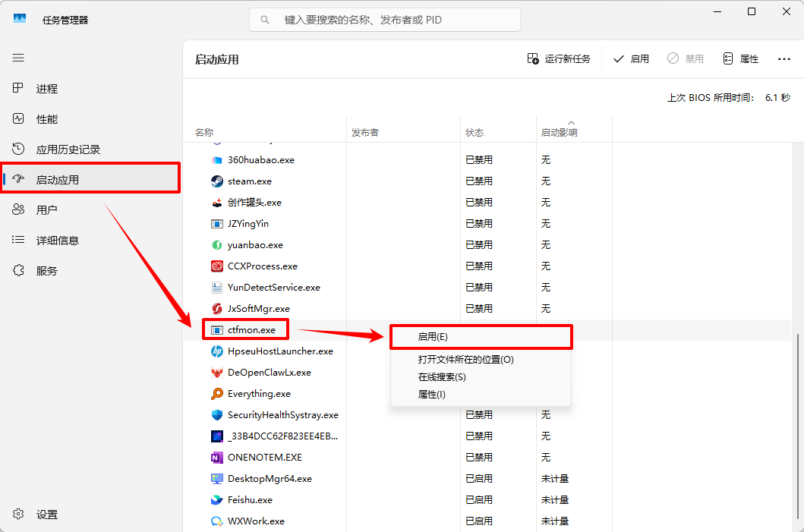The image size is (804, 532).
Task: Click the JZYingYin window icon
Action: pos(217,223)
